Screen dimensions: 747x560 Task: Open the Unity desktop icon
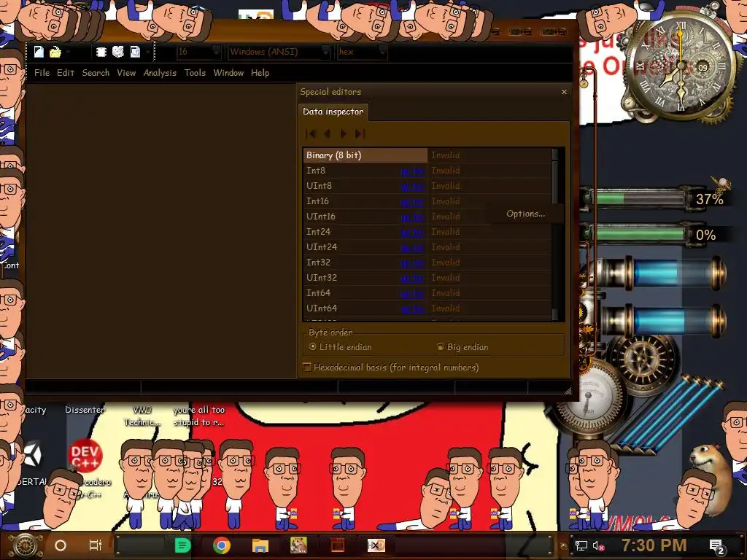(34, 455)
